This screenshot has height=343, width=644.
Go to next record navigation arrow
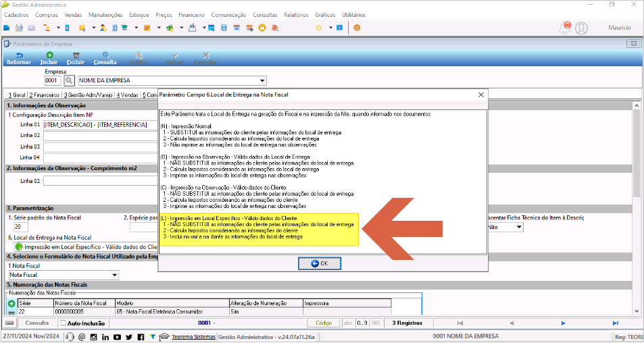click(x=564, y=323)
